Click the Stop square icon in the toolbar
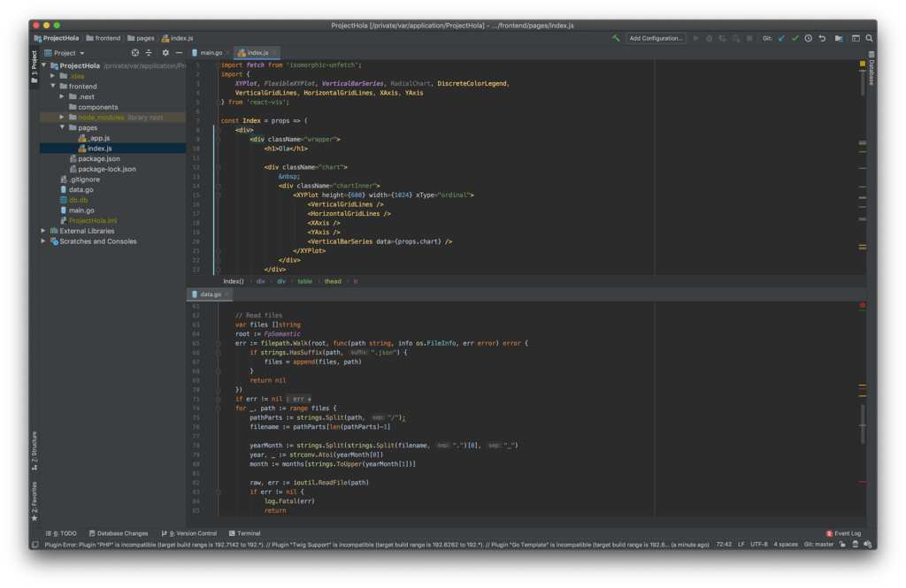The height and width of the screenshot is (588, 906). click(749, 38)
